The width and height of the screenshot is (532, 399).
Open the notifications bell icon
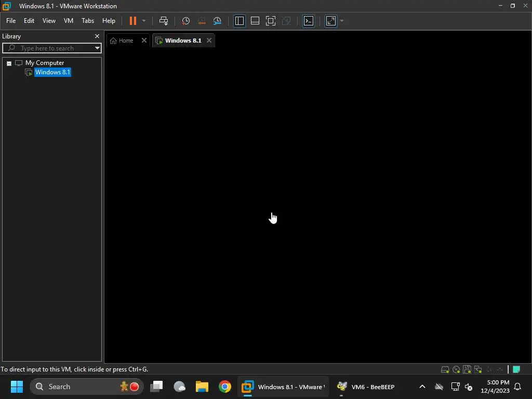click(517, 387)
